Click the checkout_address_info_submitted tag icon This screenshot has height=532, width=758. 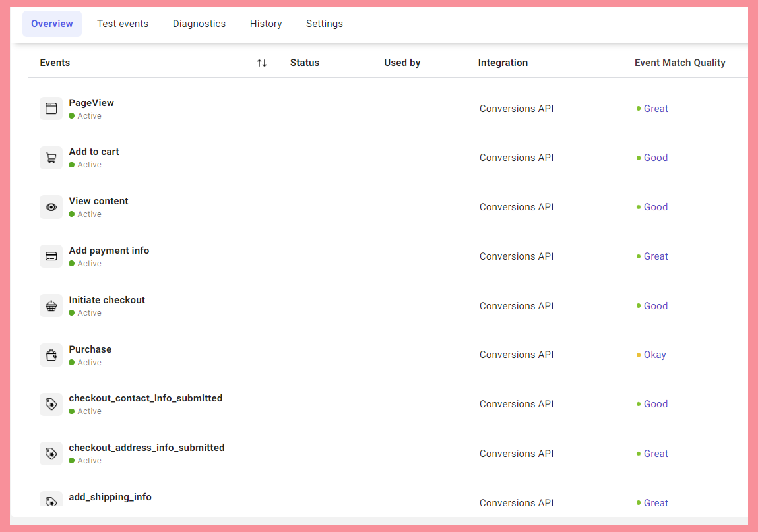51,454
